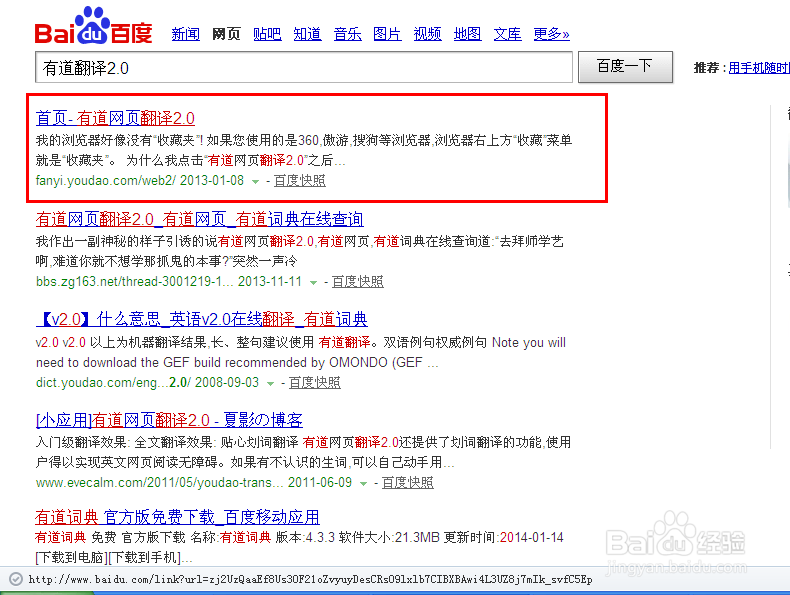Expand arrow next to www.evecalm.com date 2011-06-09

(363, 484)
